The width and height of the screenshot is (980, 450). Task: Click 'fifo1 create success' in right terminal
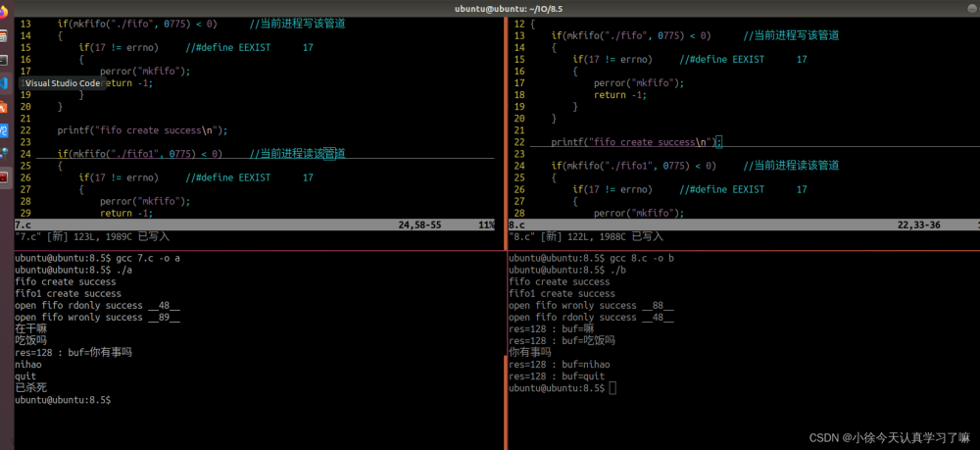(562, 294)
